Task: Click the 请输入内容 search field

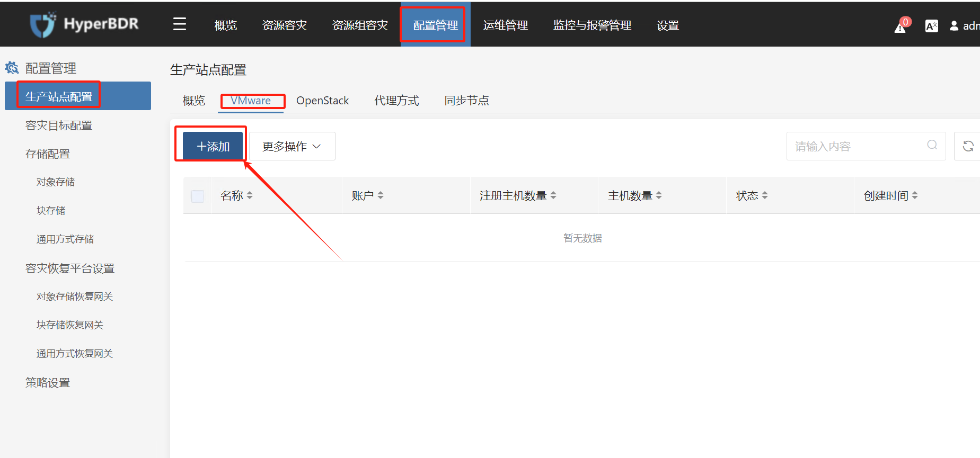Action: (x=866, y=146)
